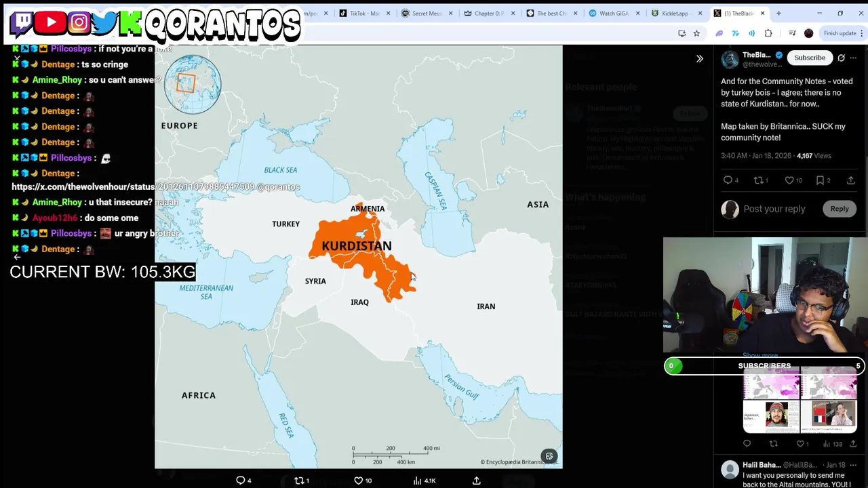Screen dimensions: 868x488
Task: Click the comment icon under reply images
Action: click(x=747, y=444)
